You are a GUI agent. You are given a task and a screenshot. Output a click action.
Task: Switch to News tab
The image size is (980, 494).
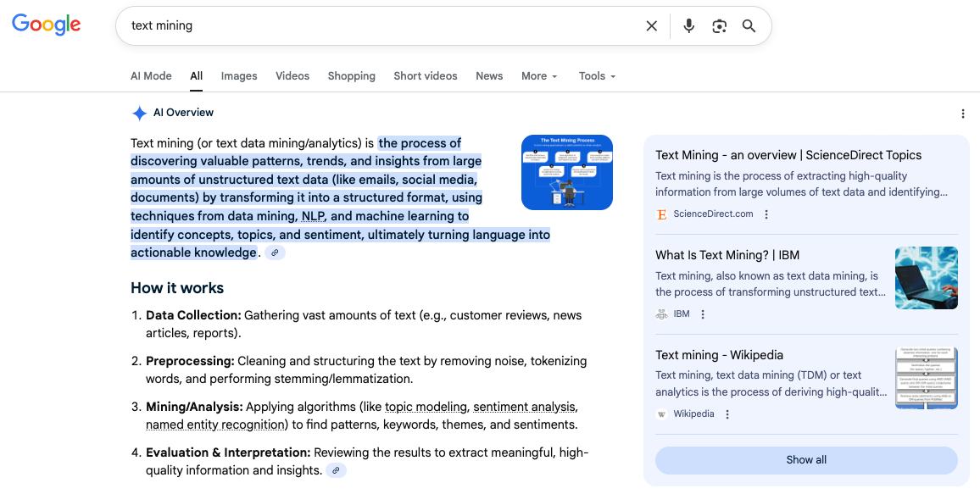pyautogui.click(x=489, y=76)
